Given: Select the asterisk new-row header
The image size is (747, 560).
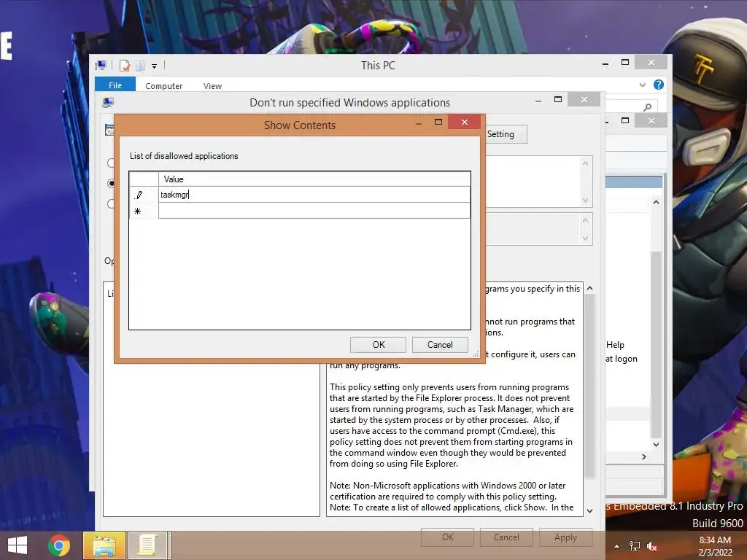Looking at the screenshot, I should click(x=144, y=211).
